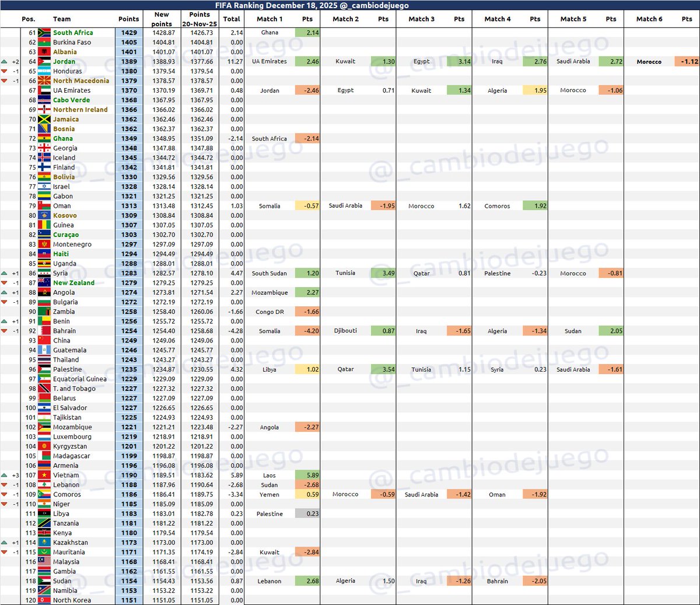Click the '-1.12' cell in Jordan's row
The image size is (700, 605).
click(x=687, y=61)
